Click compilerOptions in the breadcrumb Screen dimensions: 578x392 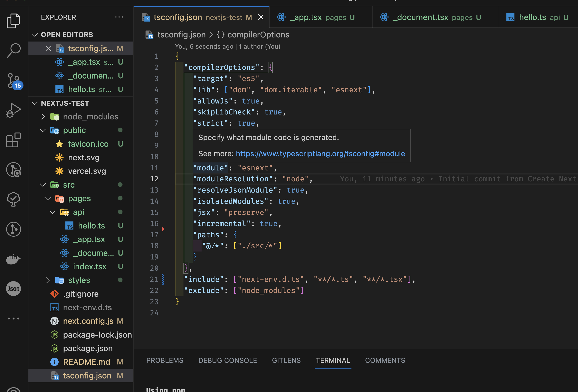(258, 34)
